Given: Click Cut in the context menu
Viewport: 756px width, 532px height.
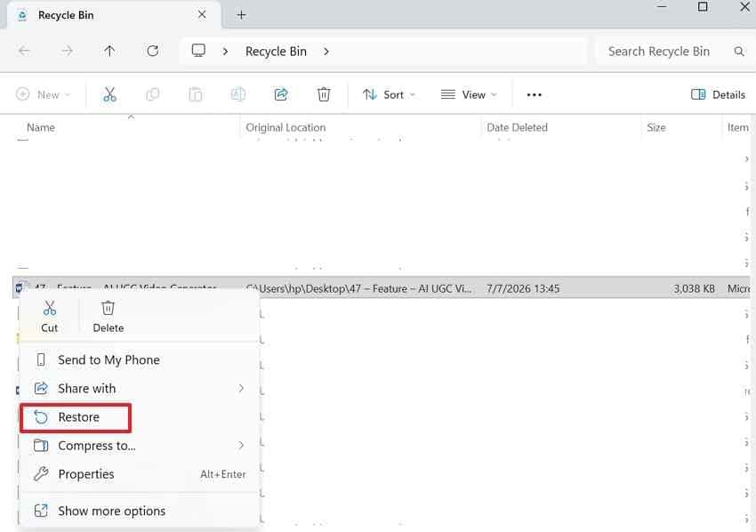Looking at the screenshot, I should 49,317.
